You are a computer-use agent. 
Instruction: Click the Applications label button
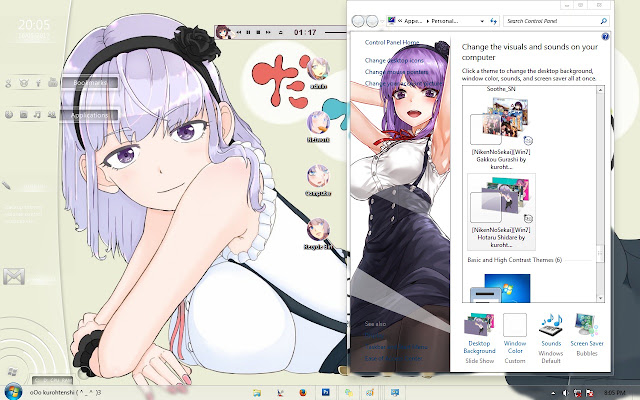[90, 116]
